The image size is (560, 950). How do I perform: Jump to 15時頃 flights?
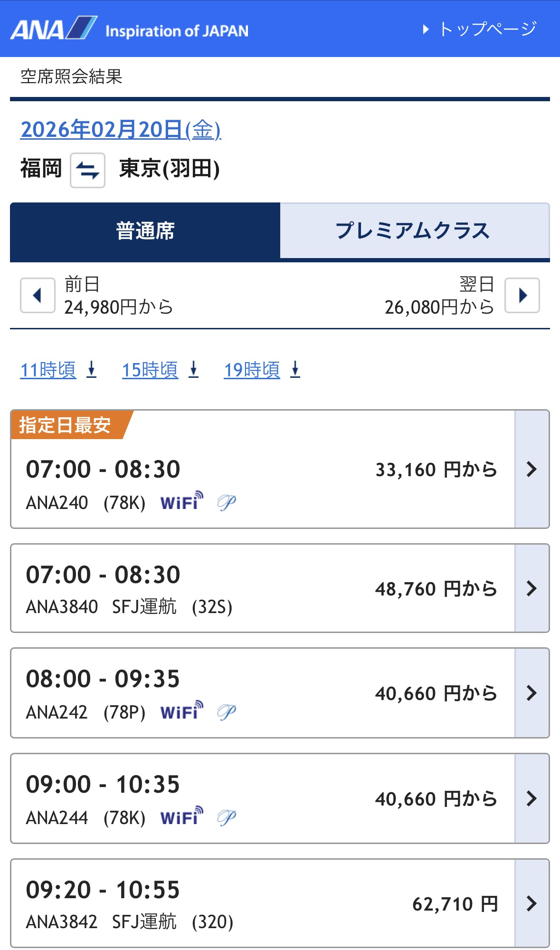[x=160, y=370]
